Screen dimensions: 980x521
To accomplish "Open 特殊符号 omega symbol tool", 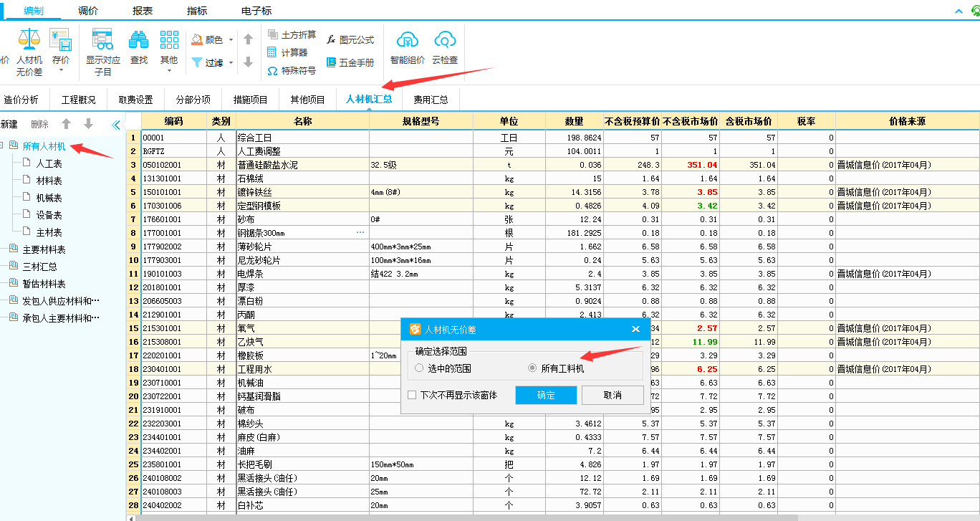I will click(291, 71).
